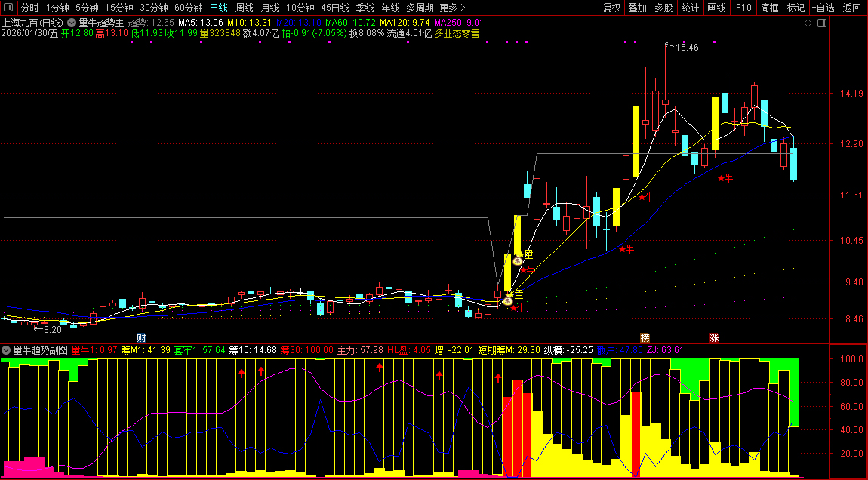
Task: Click the diamond marker icon above chart
Action: [808, 23]
